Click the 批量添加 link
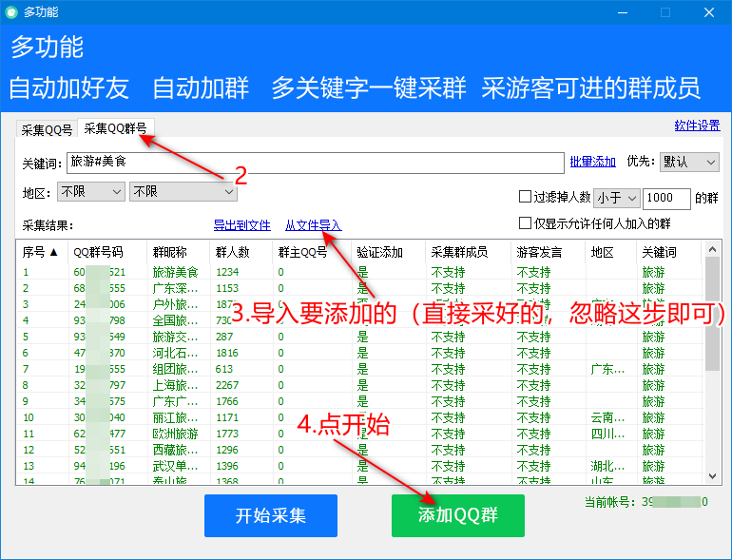This screenshot has height=560, width=732. pos(592,162)
